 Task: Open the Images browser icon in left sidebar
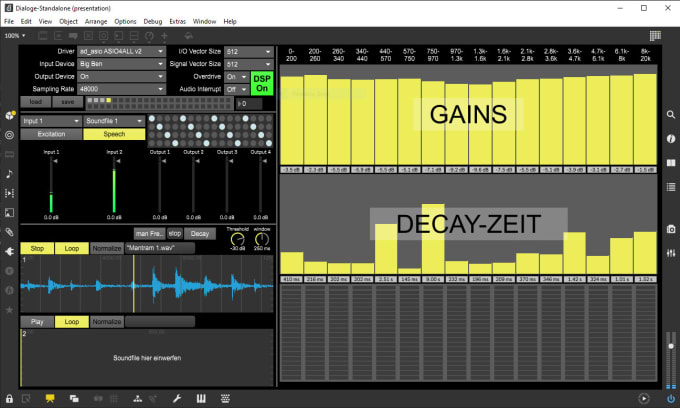click(10, 212)
